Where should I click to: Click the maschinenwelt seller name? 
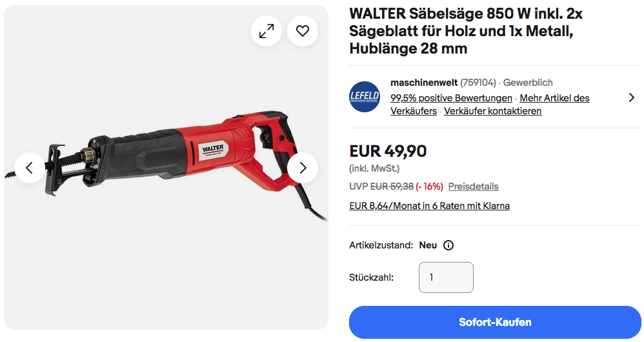point(424,83)
